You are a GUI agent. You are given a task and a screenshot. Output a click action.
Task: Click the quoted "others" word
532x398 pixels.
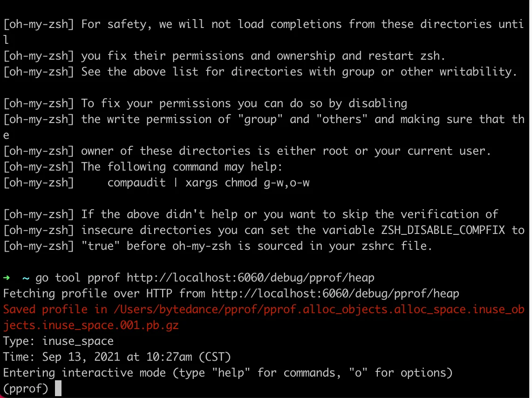coord(341,119)
